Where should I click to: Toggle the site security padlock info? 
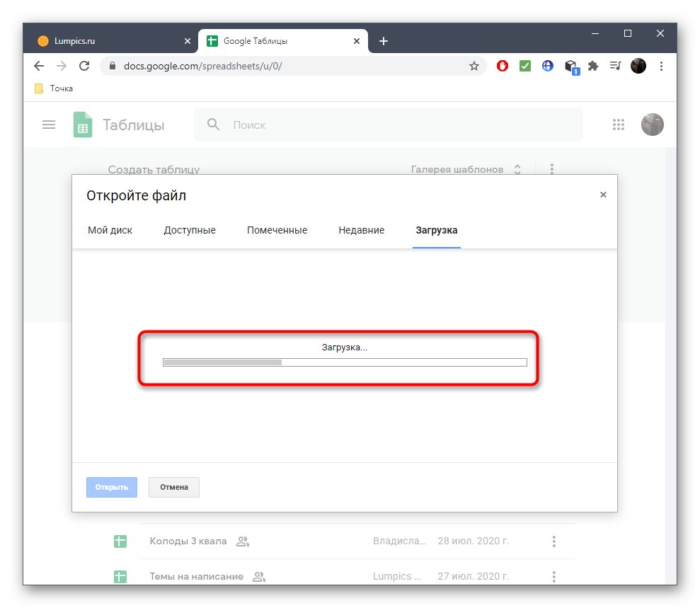tap(112, 65)
